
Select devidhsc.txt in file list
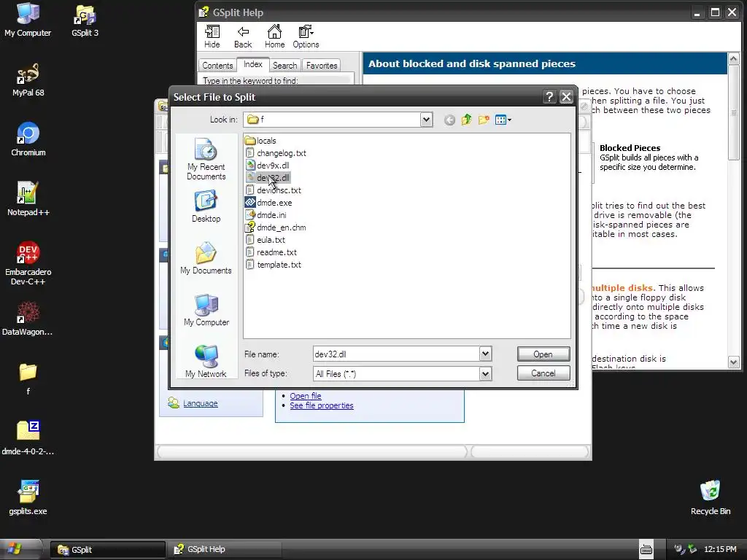tap(274, 190)
